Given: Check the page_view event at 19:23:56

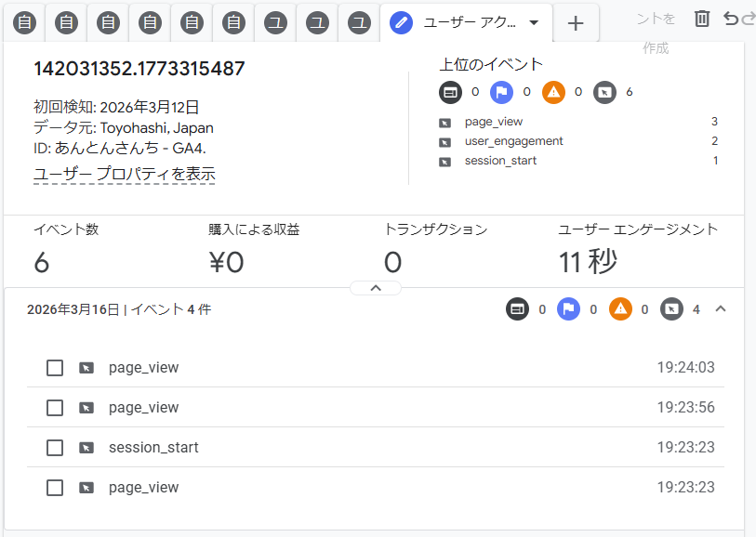Looking at the screenshot, I should pos(55,408).
